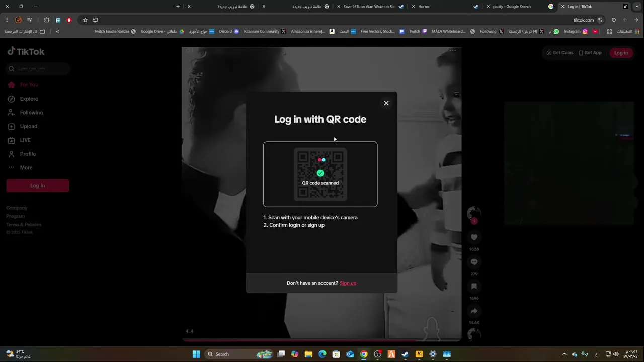Open Steam from taskbar
644x362 pixels.
(405, 354)
